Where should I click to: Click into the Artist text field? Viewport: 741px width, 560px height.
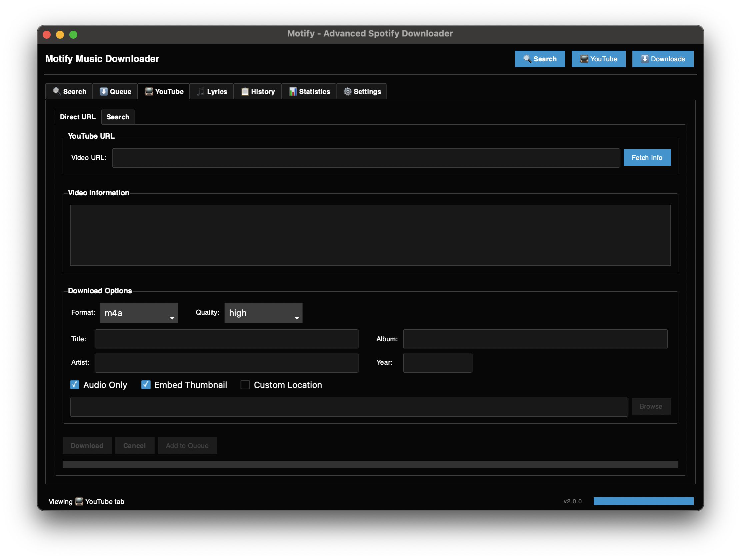227,363
